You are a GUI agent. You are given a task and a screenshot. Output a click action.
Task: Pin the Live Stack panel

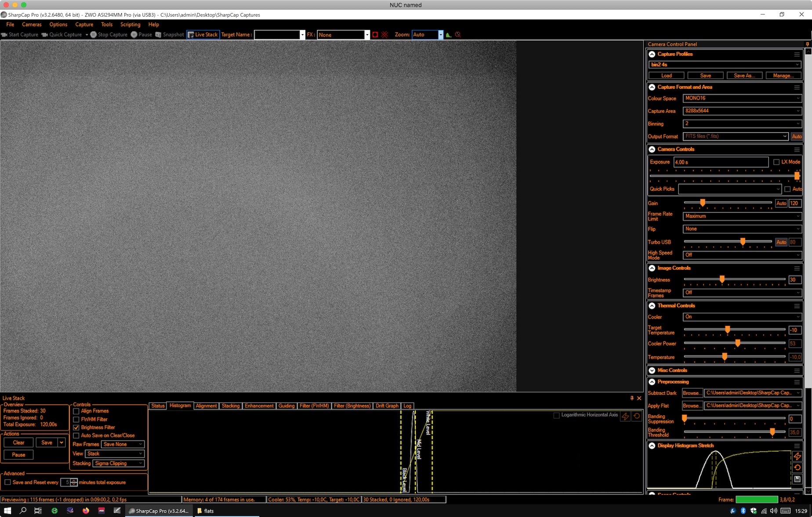[632, 398]
